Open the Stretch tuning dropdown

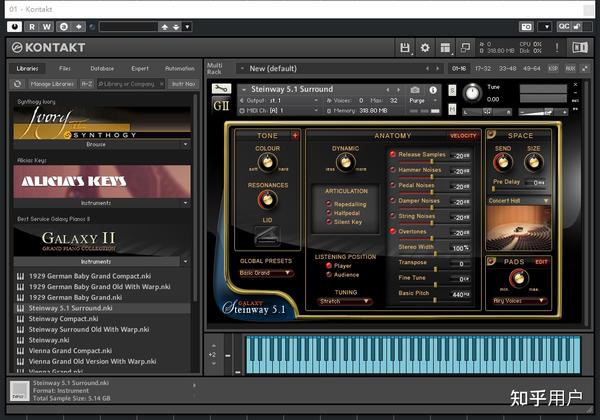[345, 300]
